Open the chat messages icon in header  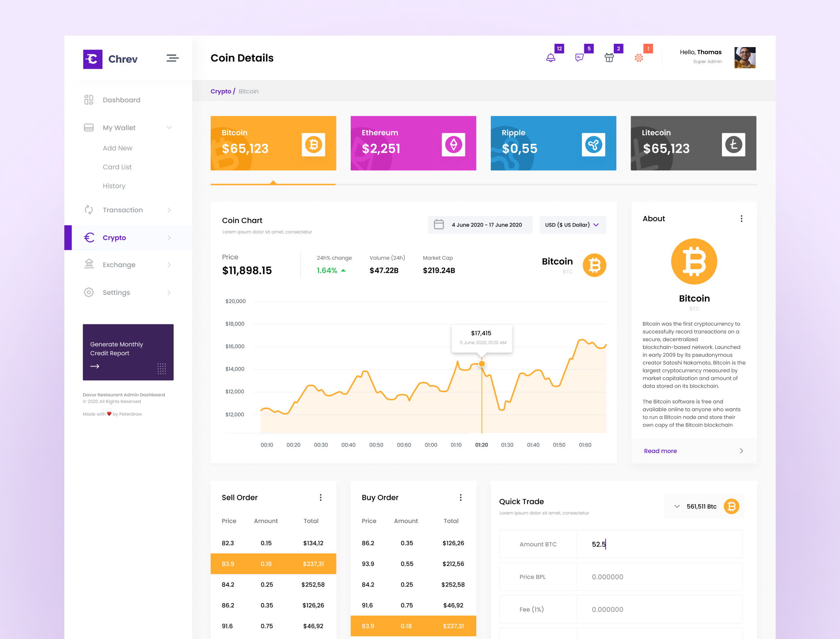(580, 57)
